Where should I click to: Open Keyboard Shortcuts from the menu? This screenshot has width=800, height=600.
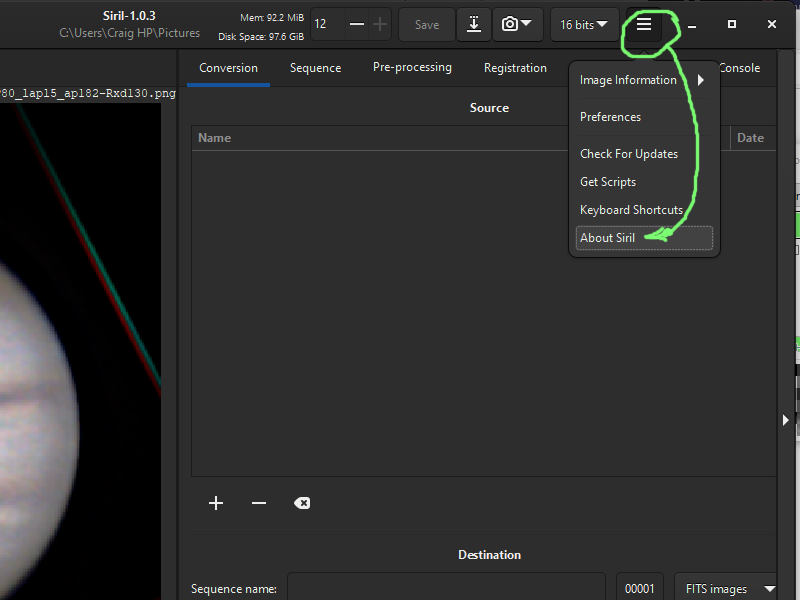631,210
